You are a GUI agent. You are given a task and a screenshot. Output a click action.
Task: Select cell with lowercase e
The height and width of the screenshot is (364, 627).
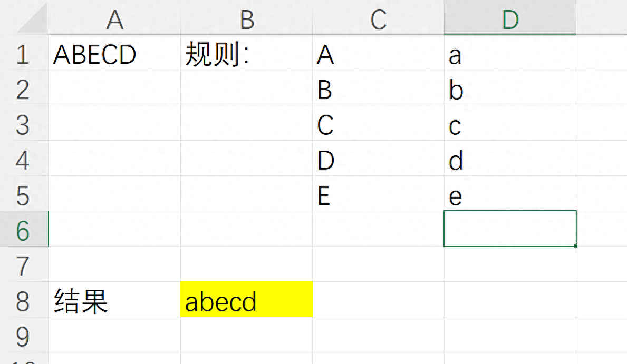click(510, 194)
